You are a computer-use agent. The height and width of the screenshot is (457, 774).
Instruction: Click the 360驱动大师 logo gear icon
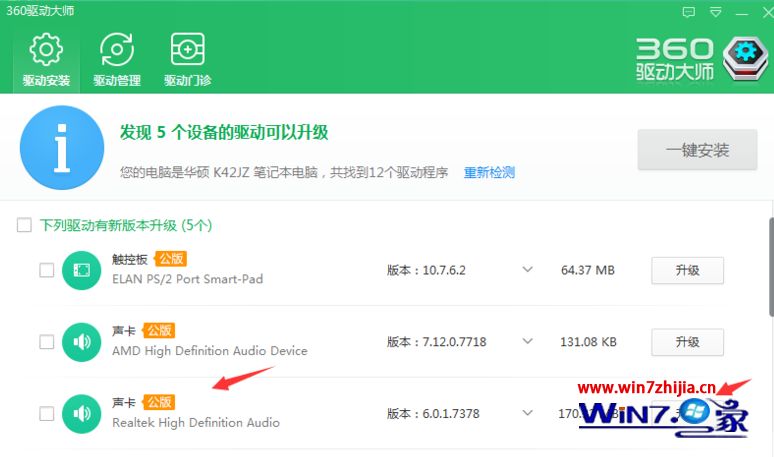[745, 59]
